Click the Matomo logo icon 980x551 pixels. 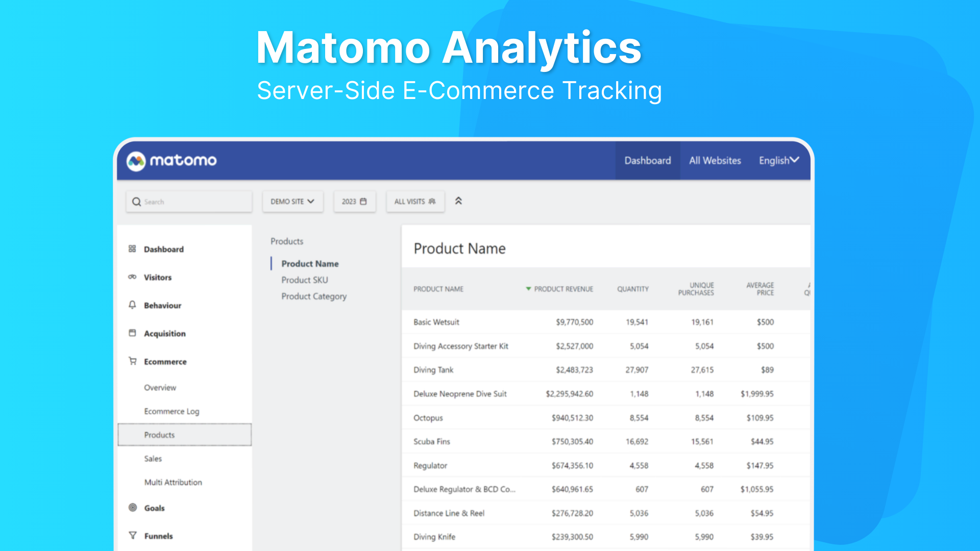136,161
